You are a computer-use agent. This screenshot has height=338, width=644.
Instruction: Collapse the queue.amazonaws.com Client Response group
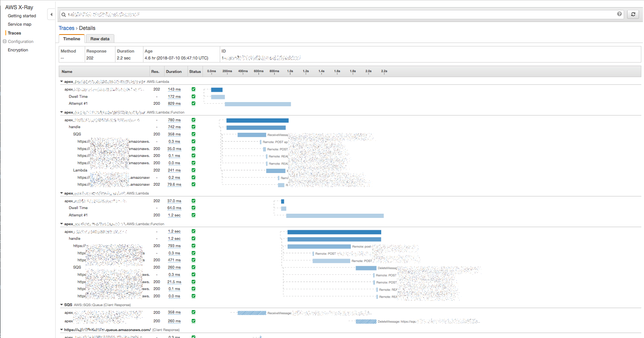[61, 330]
